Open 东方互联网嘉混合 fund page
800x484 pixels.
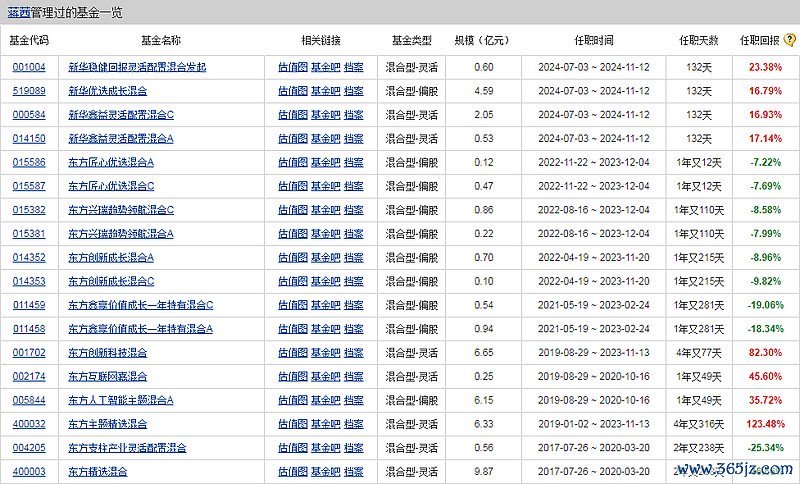108,376
